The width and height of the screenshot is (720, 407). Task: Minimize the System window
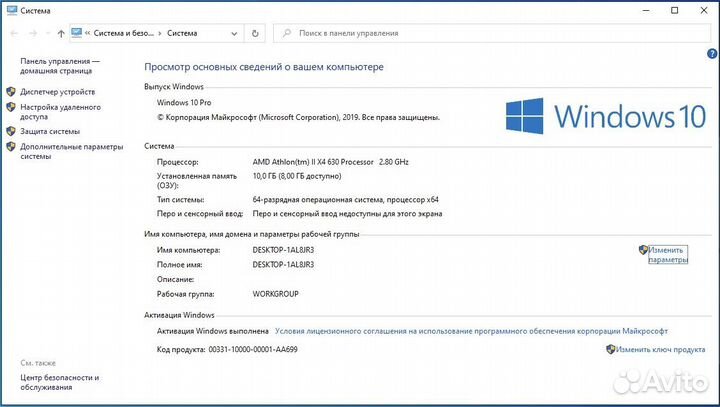pos(646,10)
